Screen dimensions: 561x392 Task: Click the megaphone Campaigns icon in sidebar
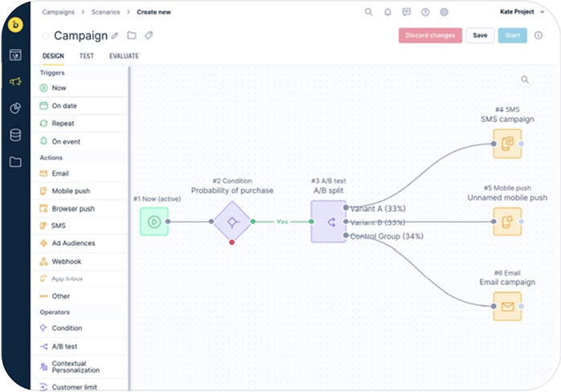(x=15, y=82)
